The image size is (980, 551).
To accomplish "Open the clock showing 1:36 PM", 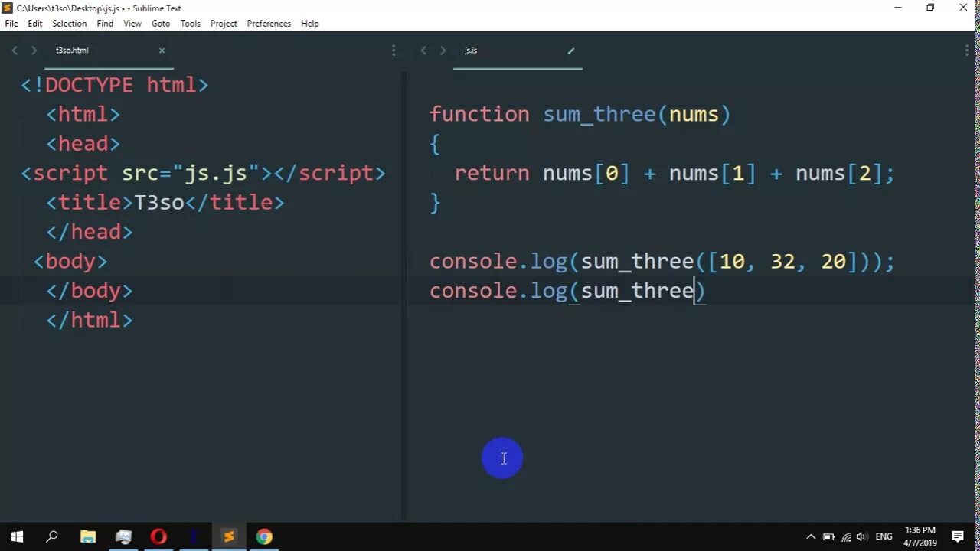I will (920, 536).
